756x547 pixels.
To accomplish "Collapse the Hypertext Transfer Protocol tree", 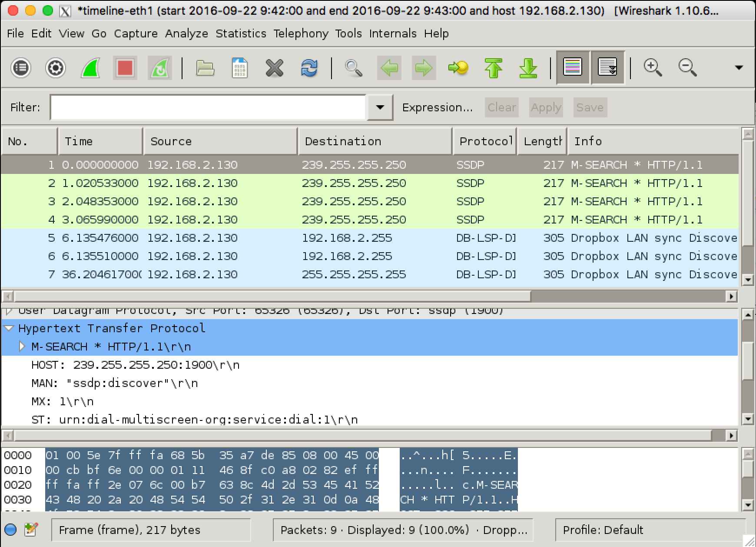I will coord(9,328).
